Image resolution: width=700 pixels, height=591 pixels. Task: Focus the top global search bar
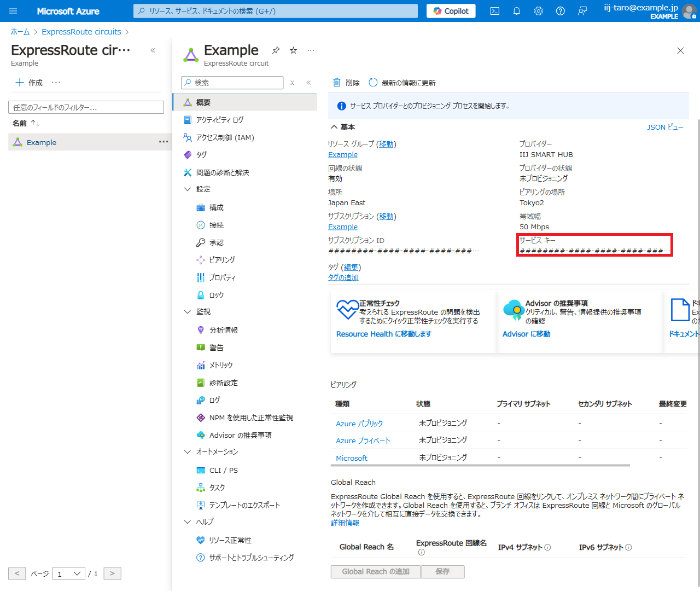(x=276, y=11)
